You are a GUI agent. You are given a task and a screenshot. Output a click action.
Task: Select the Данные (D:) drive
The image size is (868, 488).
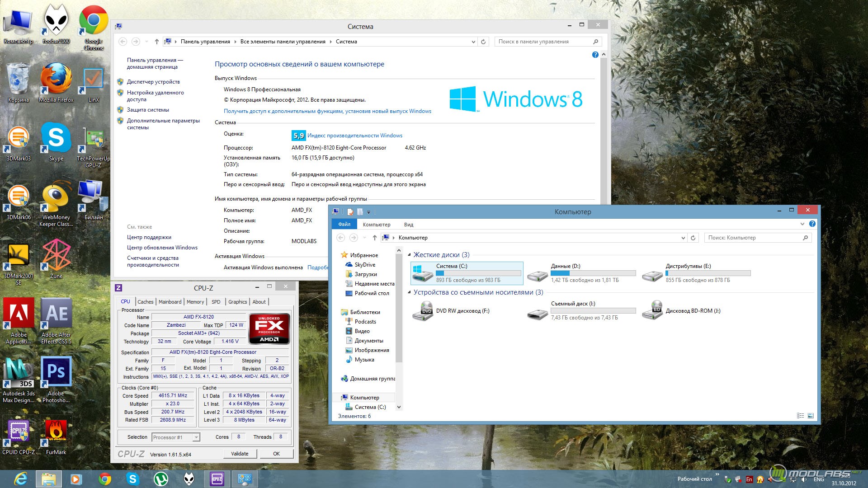click(581, 273)
